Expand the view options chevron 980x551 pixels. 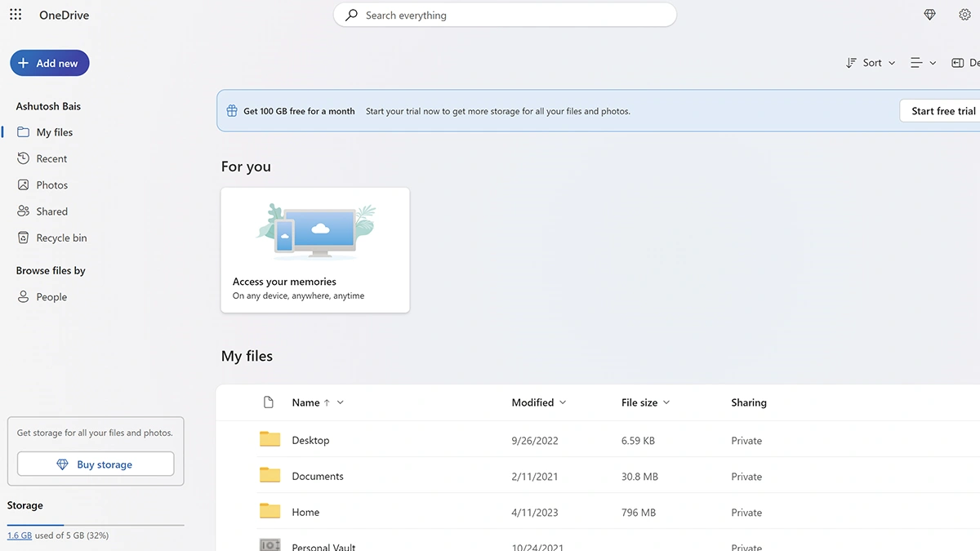point(933,63)
